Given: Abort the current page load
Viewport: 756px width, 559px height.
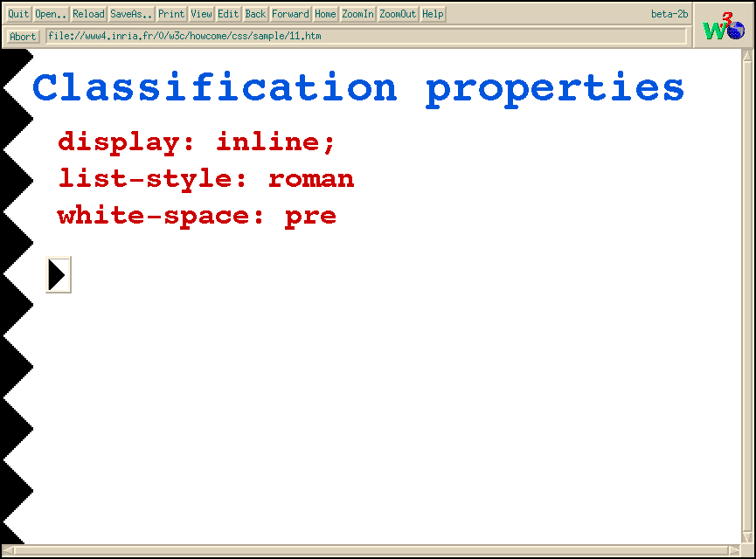Looking at the screenshot, I should tap(23, 37).
